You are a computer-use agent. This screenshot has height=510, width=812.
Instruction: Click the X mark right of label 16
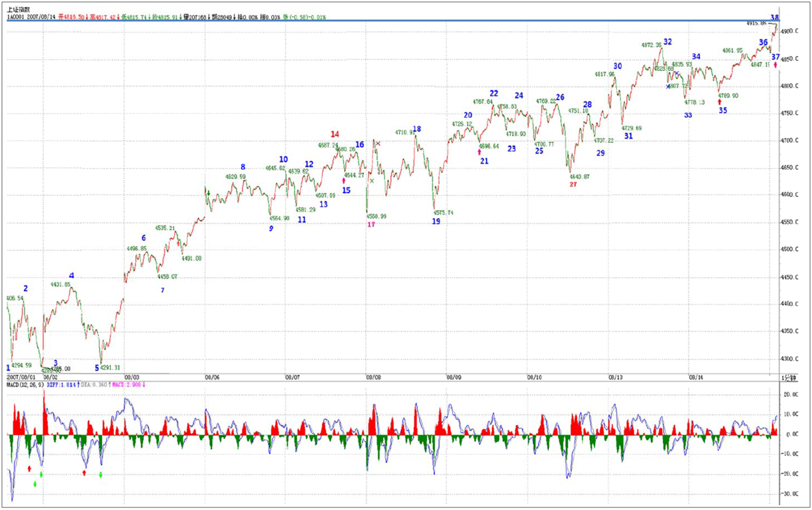[378, 144]
